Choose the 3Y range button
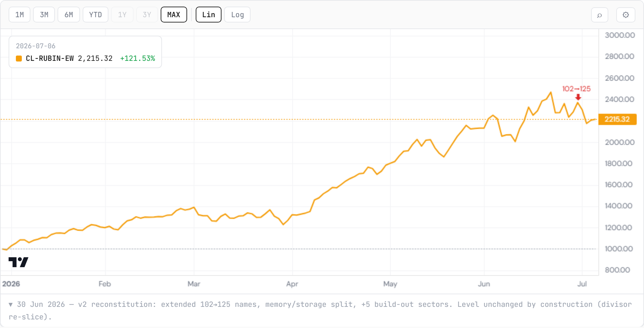 point(147,15)
